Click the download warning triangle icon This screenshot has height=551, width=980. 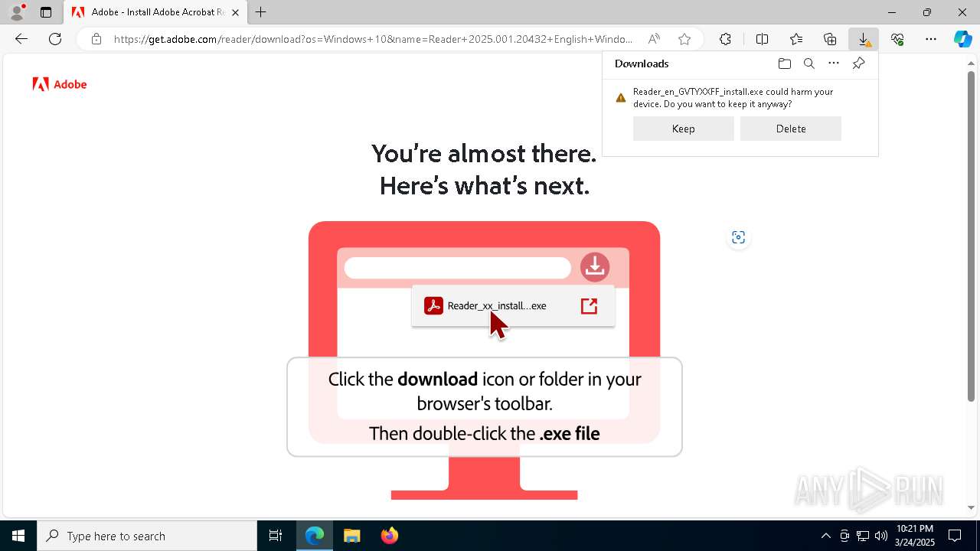pyautogui.click(x=621, y=98)
